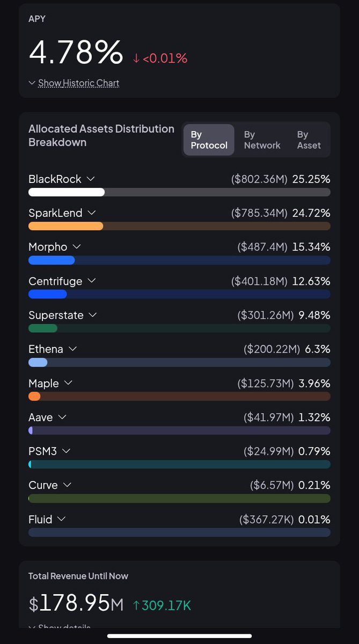Switch to the By Network tab

tap(262, 140)
